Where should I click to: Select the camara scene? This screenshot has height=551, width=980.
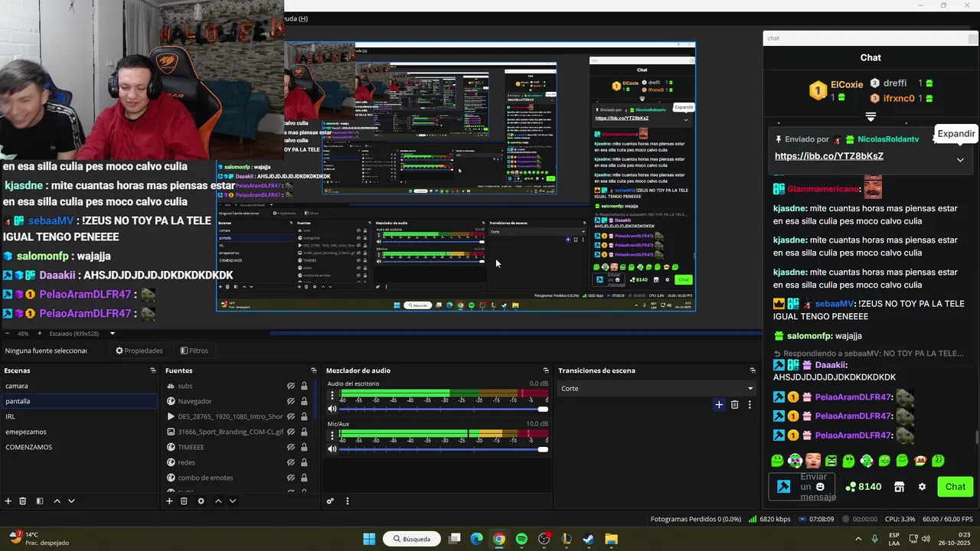pos(79,386)
